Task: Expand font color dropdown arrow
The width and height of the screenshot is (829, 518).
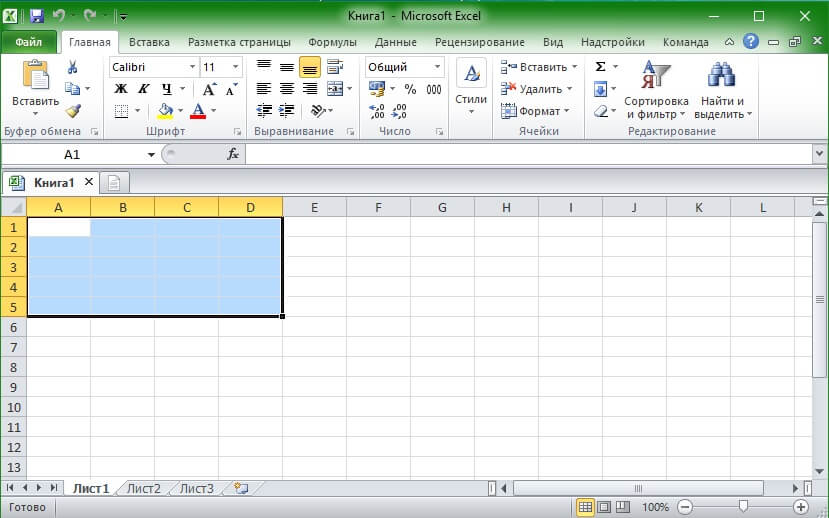Action: coord(214,110)
